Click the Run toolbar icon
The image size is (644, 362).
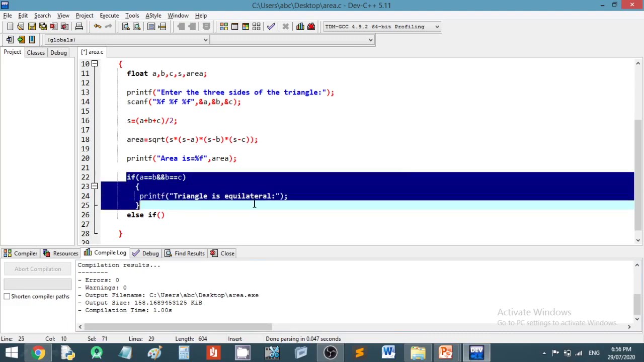pyautogui.click(x=234, y=27)
